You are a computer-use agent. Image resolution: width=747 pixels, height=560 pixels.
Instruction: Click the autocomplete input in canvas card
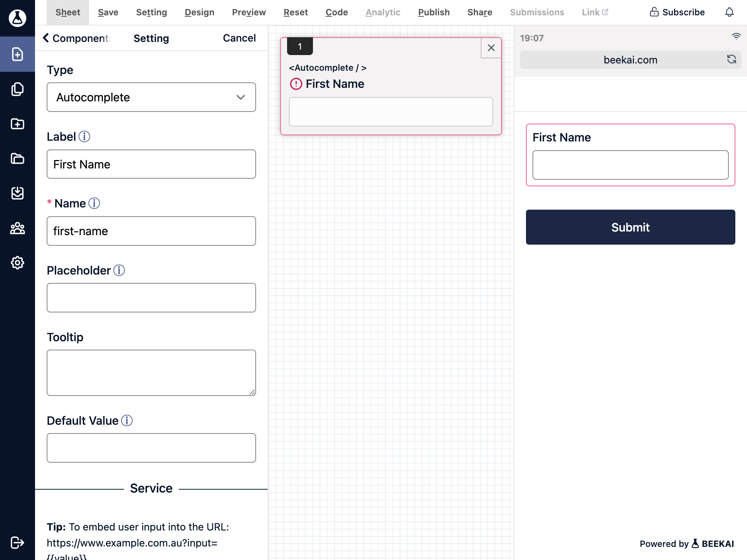tap(391, 112)
